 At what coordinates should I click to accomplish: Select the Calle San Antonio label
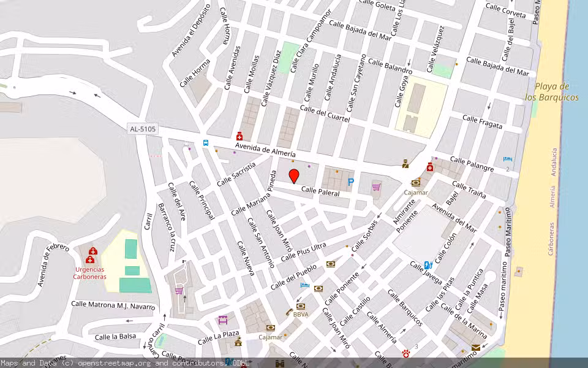[261, 243]
